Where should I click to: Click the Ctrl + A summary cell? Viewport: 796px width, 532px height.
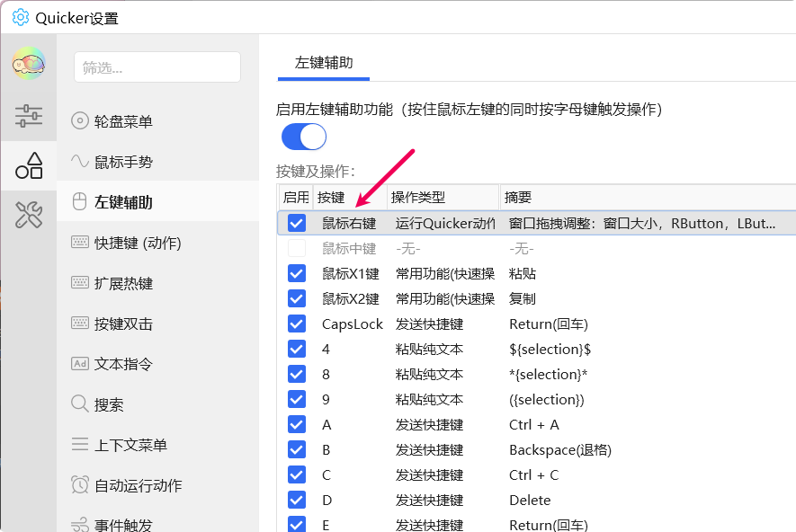(x=533, y=424)
